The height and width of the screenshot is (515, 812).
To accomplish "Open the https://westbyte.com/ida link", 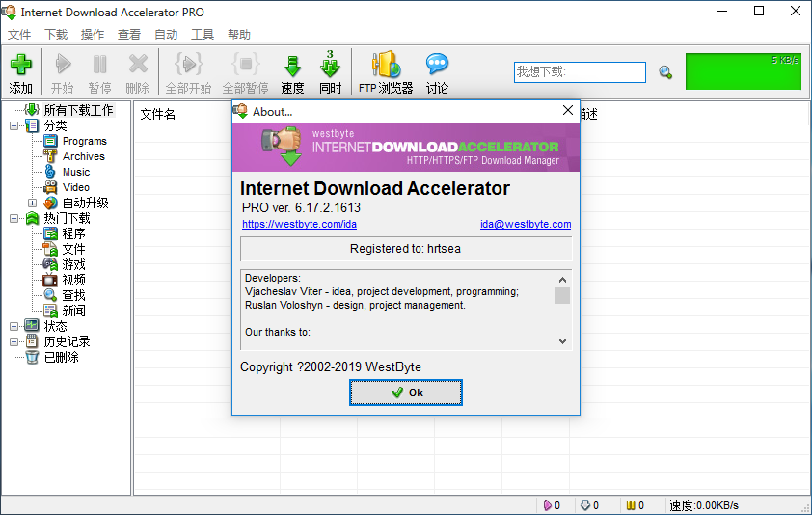I will point(299,224).
